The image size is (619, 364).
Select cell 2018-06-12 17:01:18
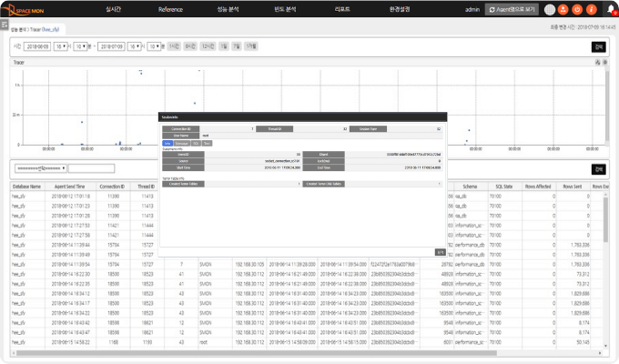(71, 197)
